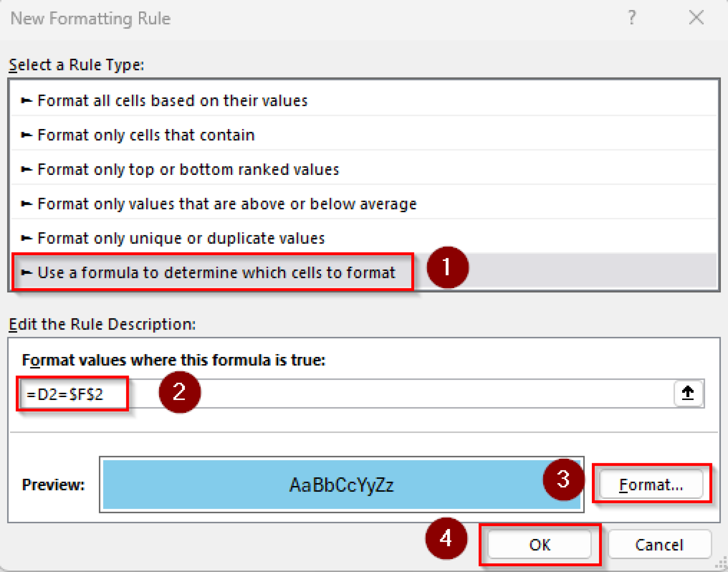Click the arrow marker beside "Use a formula to determine which cells to format"
728x572 pixels.
pyautogui.click(x=26, y=273)
